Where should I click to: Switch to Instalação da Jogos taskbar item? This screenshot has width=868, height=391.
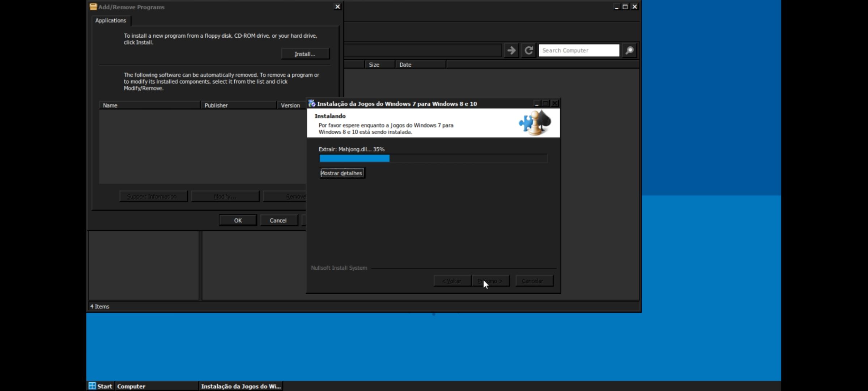pos(241,386)
